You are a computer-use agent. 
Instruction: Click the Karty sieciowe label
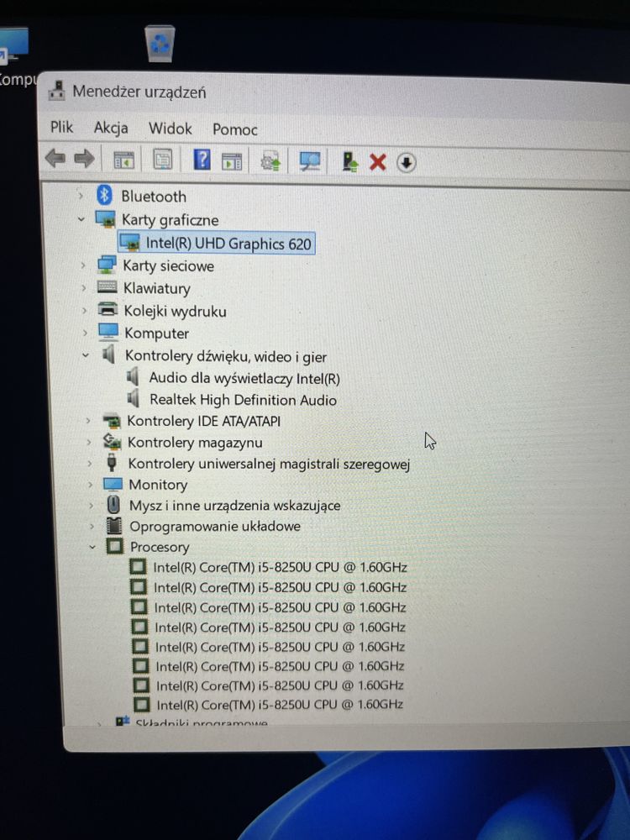pos(169,265)
